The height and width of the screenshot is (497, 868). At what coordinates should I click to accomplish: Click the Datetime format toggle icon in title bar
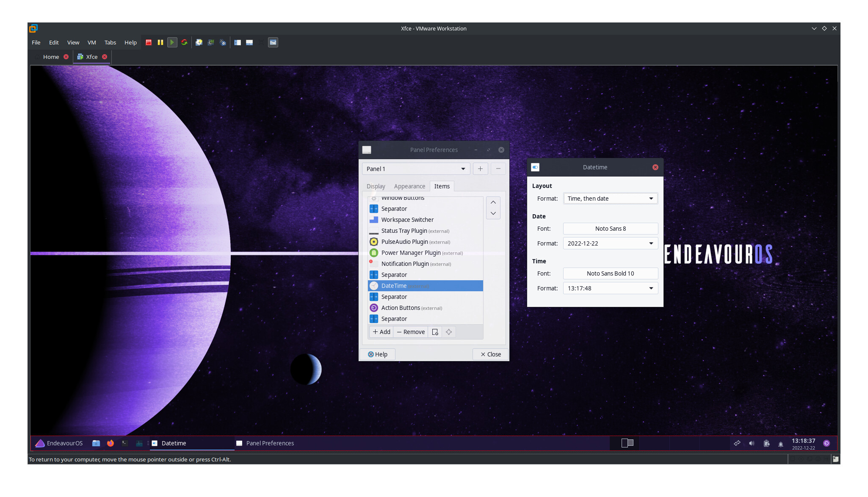click(x=535, y=167)
